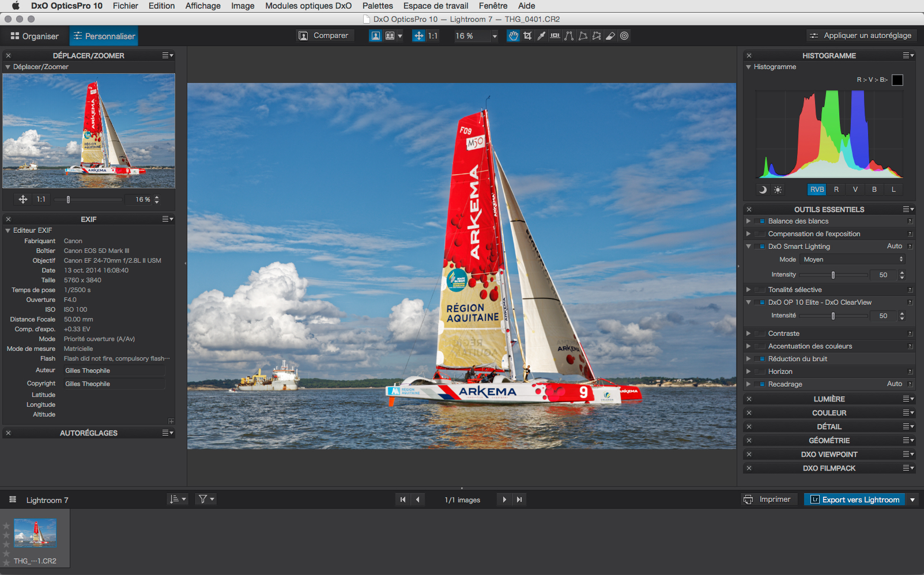
Task: Select the eight-point perspective tool
Action: coord(597,36)
